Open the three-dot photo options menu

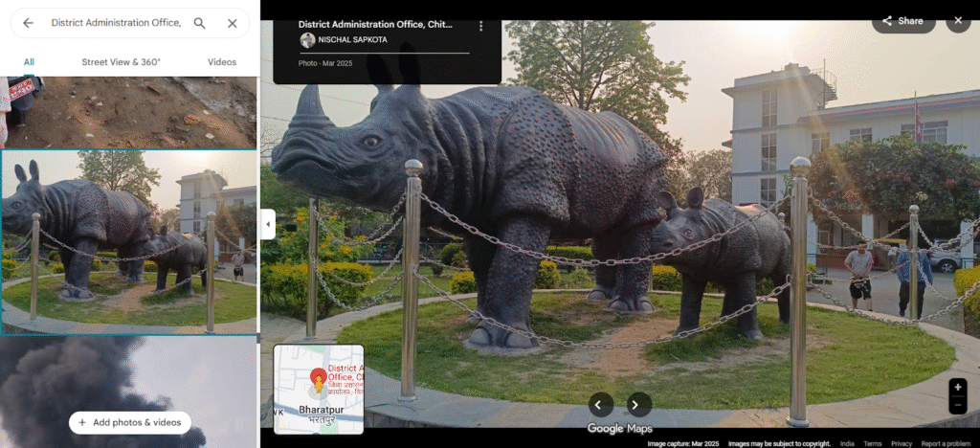click(x=480, y=26)
